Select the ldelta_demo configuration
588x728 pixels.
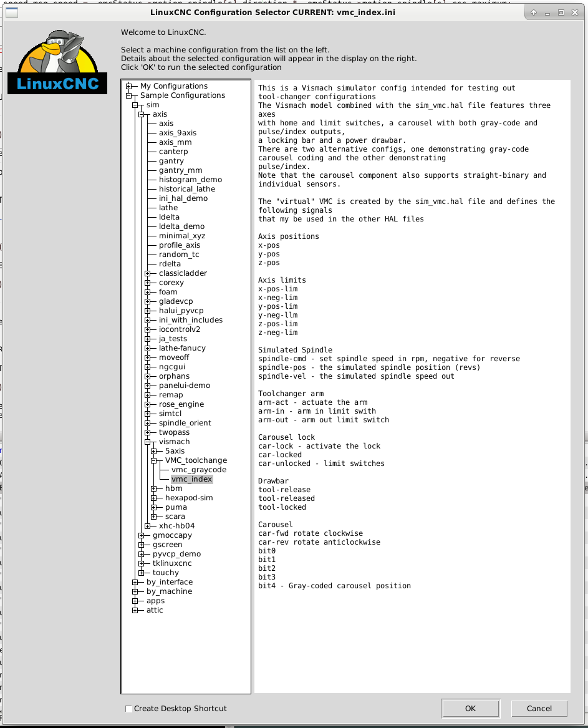pos(181,226)
